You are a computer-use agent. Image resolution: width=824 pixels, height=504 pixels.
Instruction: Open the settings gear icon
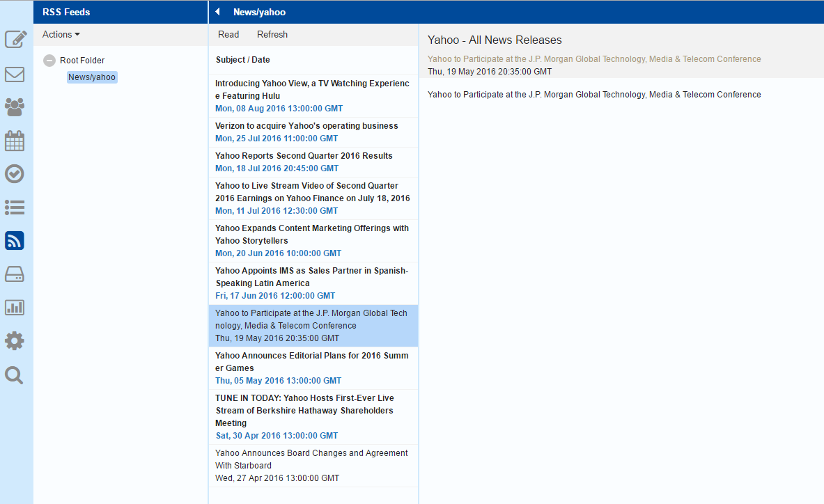(x=15, y=341)
